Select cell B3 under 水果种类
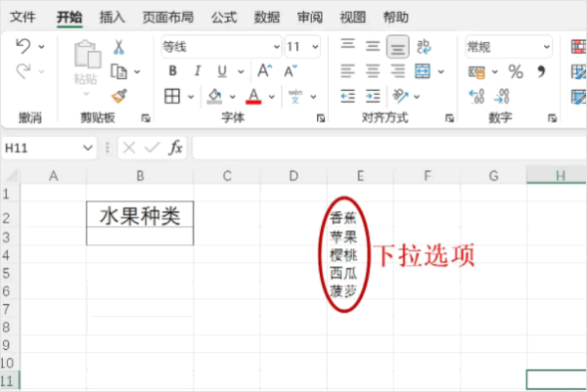The image size is (587, 392). click(140, 236)
